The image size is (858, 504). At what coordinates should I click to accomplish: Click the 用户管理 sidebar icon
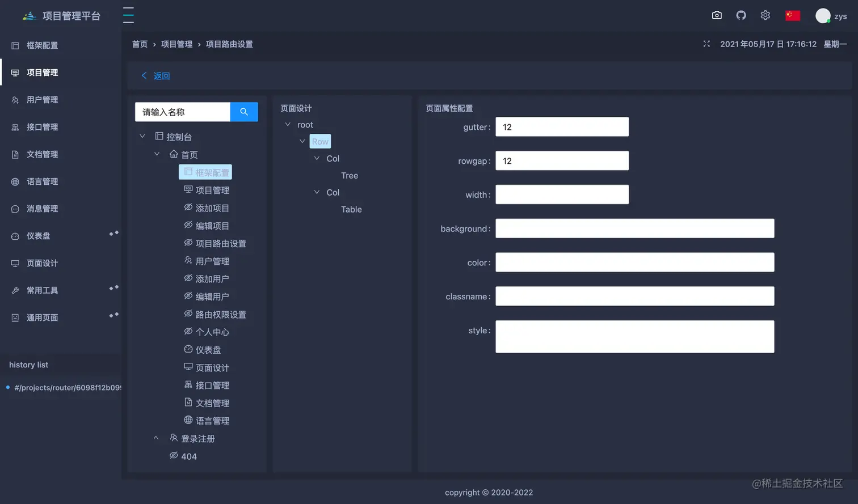(15, 100)
